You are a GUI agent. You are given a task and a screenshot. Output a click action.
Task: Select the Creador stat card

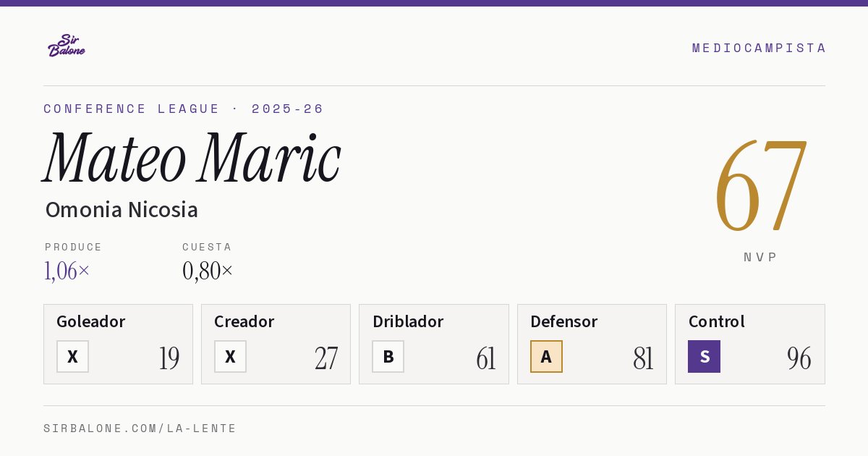276,344
